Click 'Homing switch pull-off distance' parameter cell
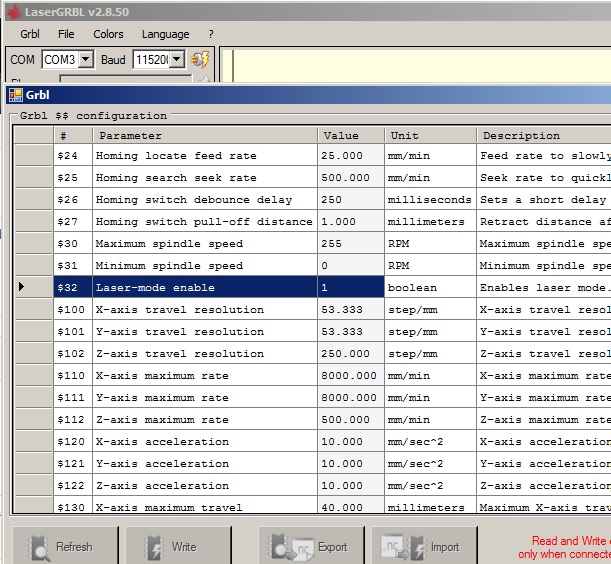This screenshot has height=564, width=611. pos(205,222)
